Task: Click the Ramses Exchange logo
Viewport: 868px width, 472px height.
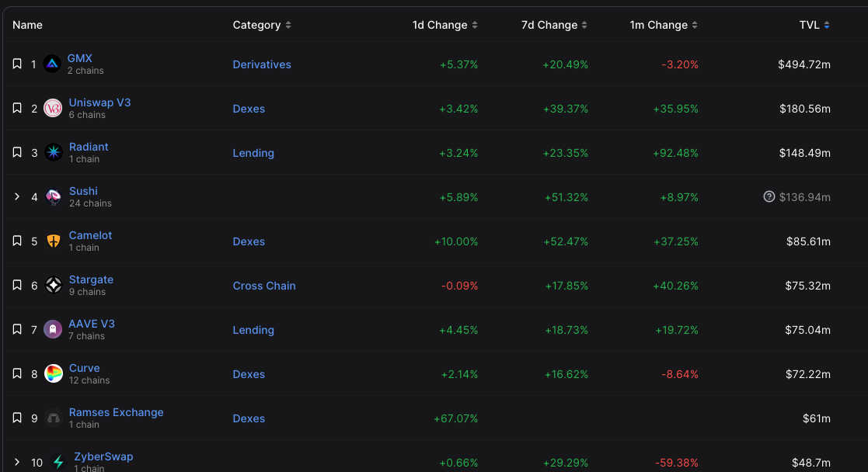Action: click(x=53, y=418)
